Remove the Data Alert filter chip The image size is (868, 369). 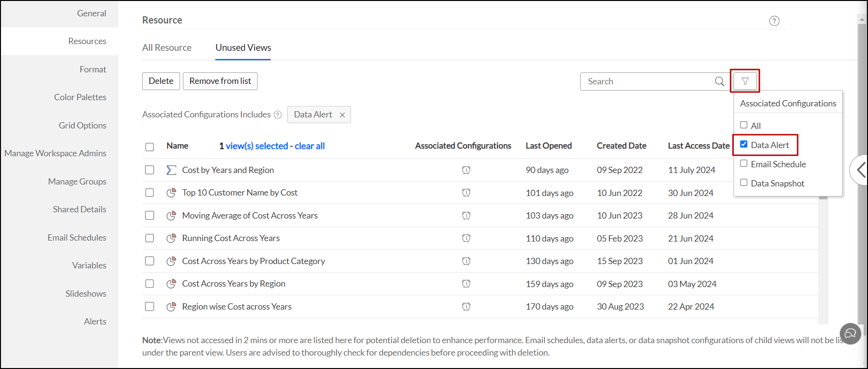coord(342,115)
